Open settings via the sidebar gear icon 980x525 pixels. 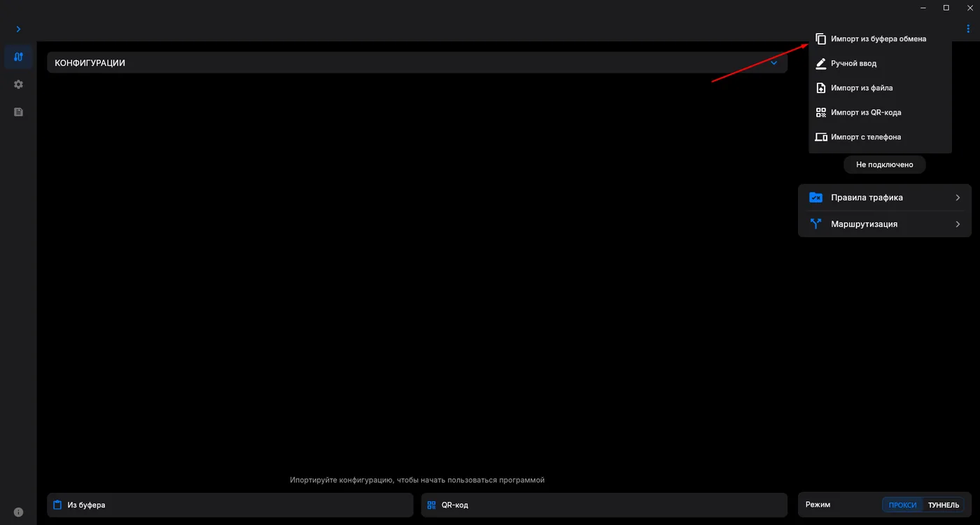click(x=18, y=84)
